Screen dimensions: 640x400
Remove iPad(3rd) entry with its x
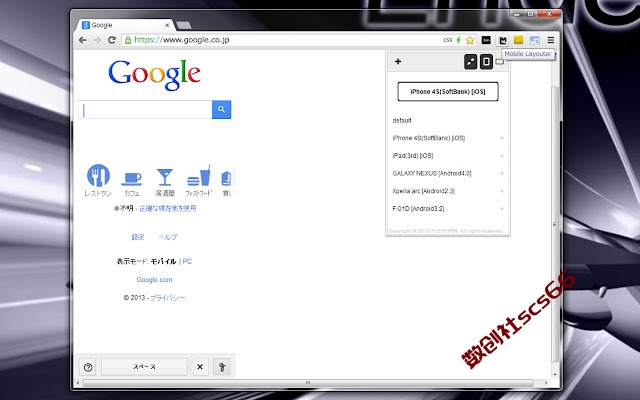point(502,156)
